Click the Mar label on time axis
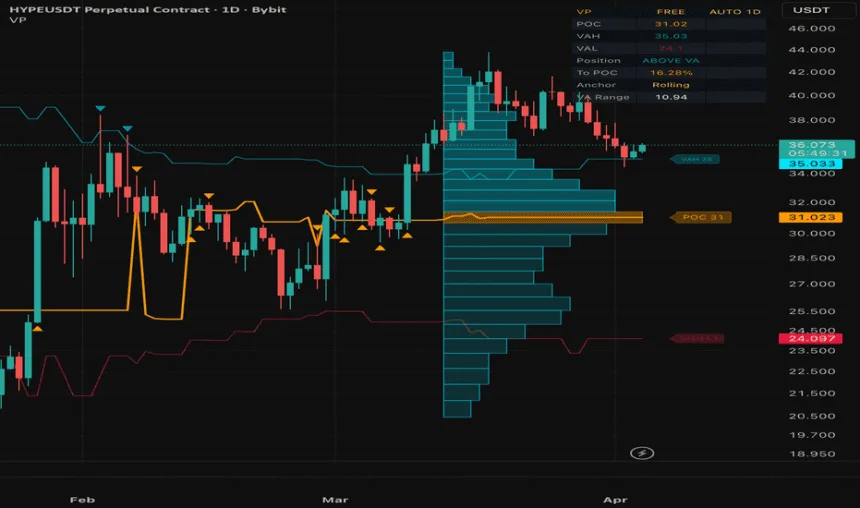Screen dimensions: 860x508 coord(334,496)
